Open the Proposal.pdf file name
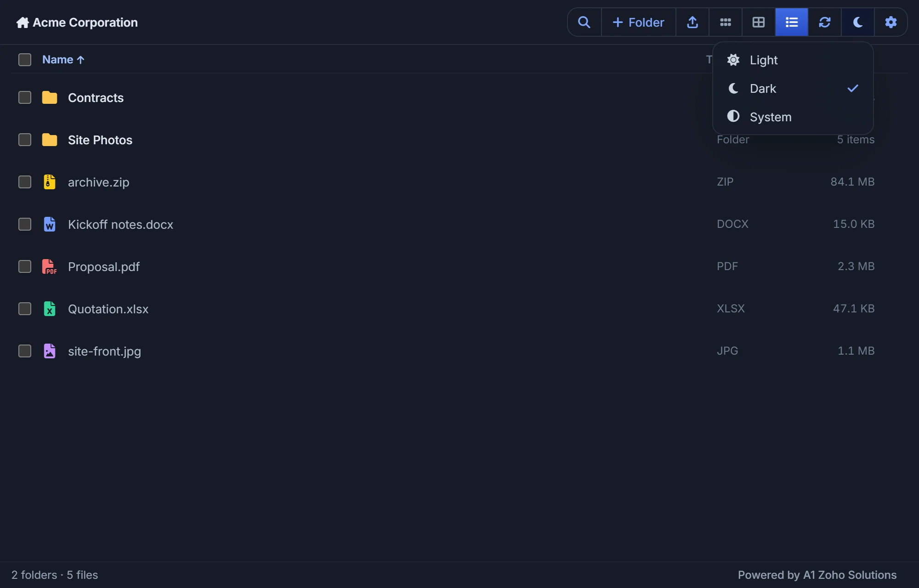 [x=104, y=267]
